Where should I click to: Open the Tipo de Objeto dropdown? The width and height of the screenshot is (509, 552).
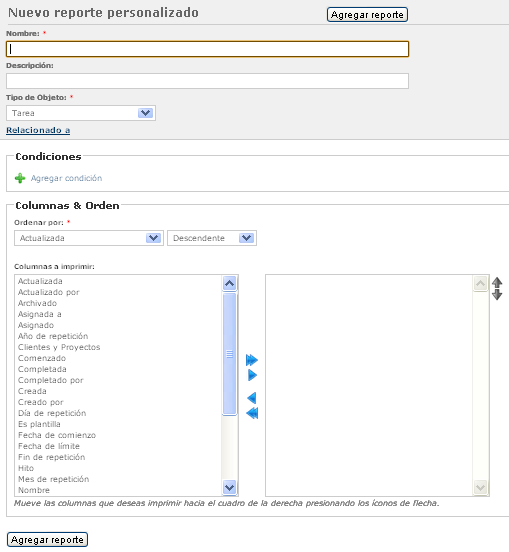click(81, 113)
